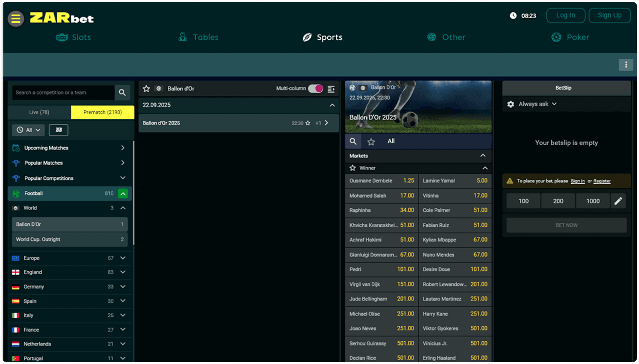The width and height of the screenshot is (639, 364).
Task: Favorite the Ballon d'Or competition header star
Action: 146,89
